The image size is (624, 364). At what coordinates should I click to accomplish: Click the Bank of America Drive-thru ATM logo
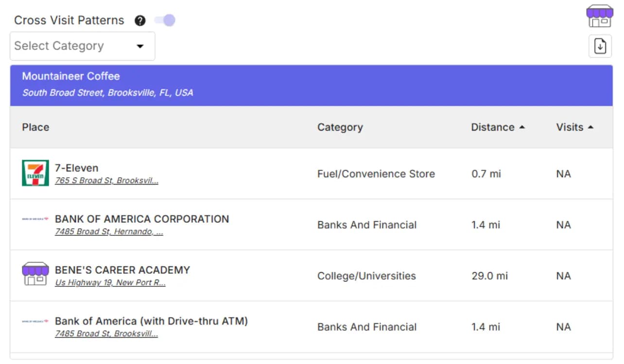(35, 321)
